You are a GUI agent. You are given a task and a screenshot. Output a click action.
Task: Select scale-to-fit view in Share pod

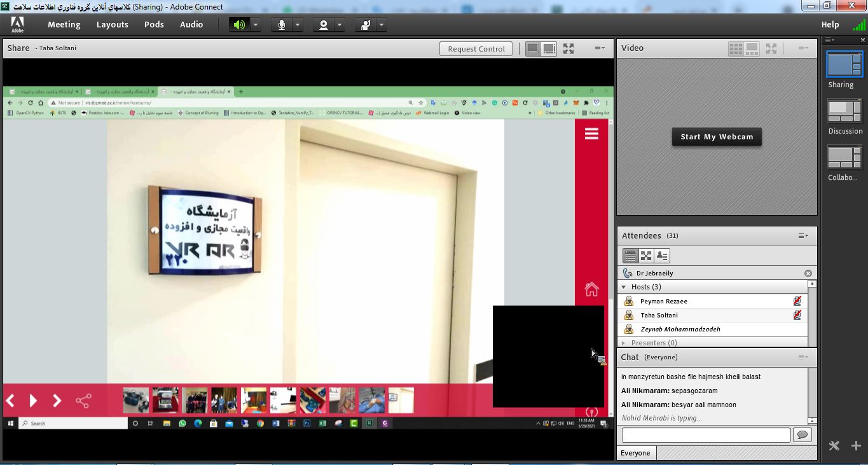pyautogui.click(x=534, y=48)
